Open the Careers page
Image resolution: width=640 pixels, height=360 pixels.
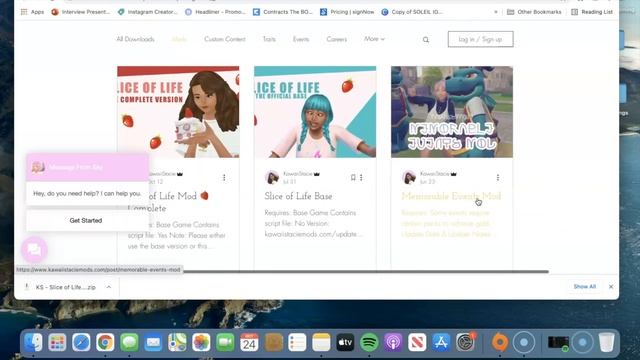337,39
